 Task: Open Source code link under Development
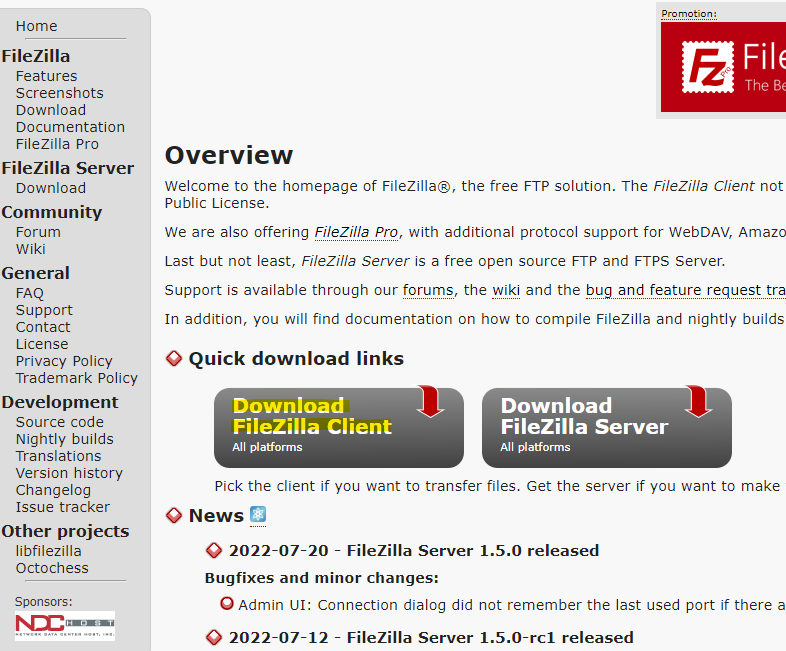pyautogui.click(x=59, y=422)
